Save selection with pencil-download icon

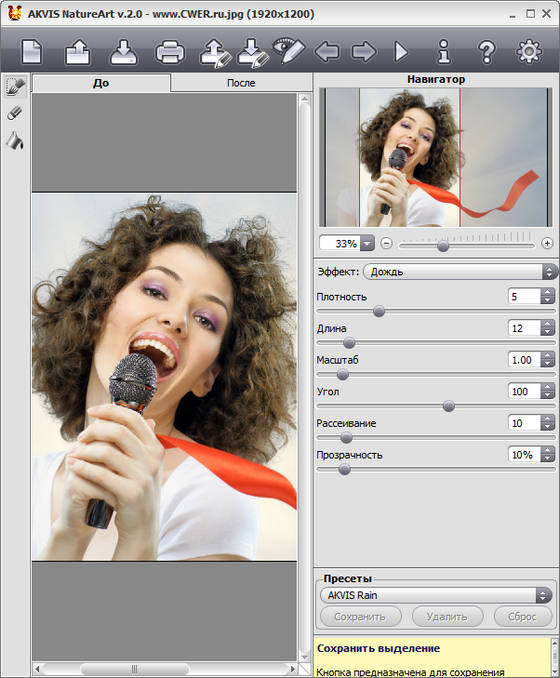point(254,53)
